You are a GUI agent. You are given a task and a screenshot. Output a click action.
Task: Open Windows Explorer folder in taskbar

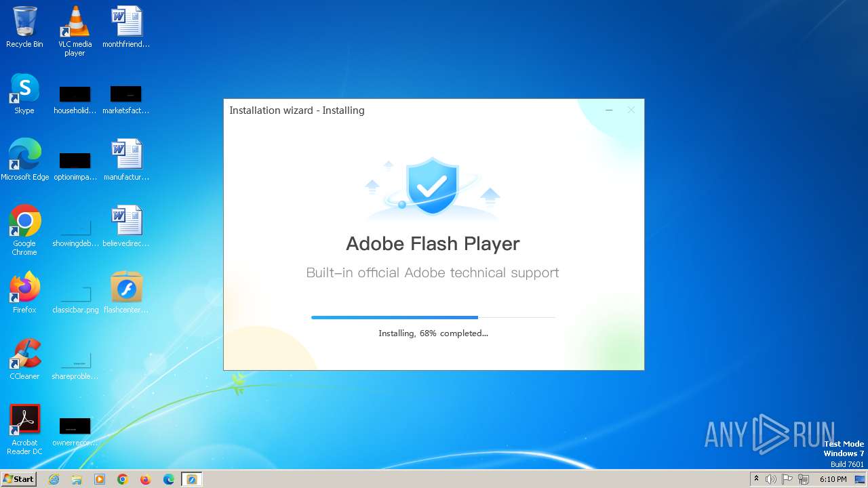click(77, 479)
